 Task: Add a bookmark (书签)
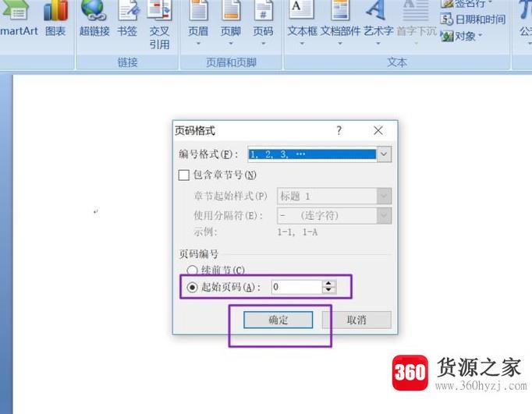click(x=127, y=19)
